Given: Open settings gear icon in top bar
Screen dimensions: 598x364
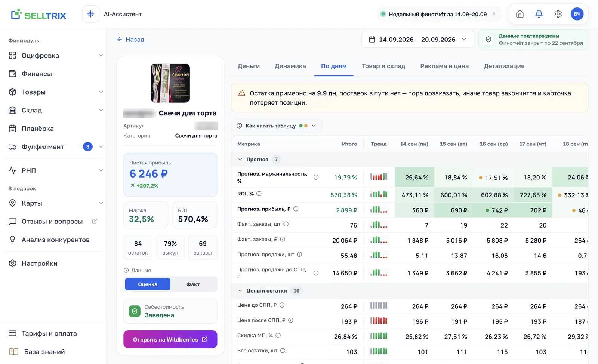Looking at the screenshot, I should point(558,14).
